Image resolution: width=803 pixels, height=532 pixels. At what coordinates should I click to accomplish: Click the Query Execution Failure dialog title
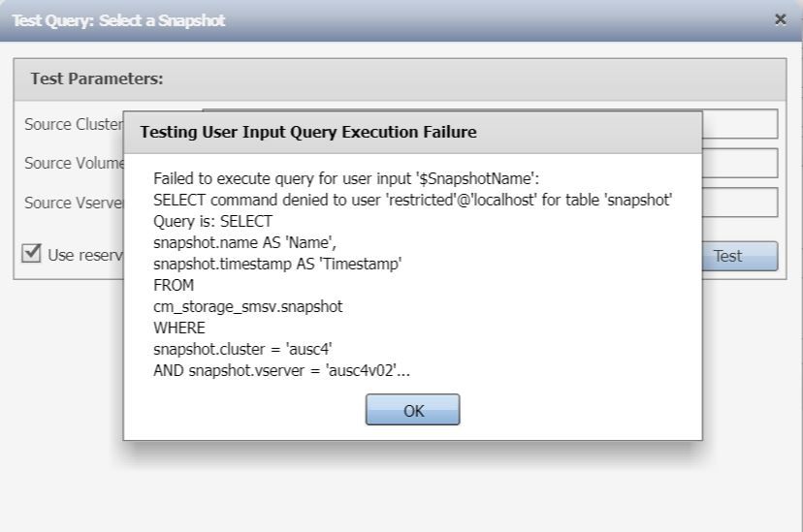[x=308, y=131]
